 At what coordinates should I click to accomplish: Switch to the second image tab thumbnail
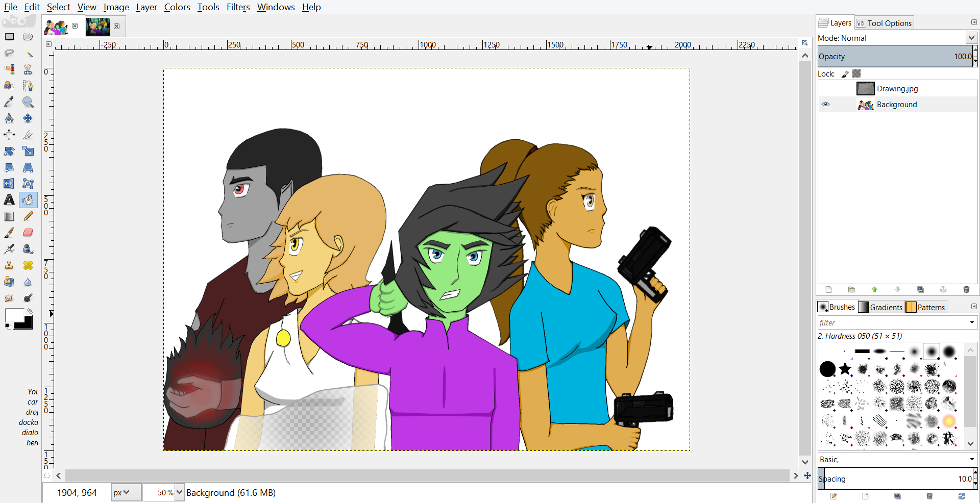pos(97,27)
